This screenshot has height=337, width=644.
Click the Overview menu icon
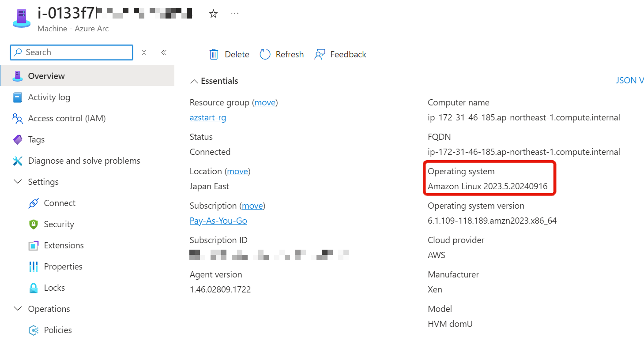pos(18,76)
